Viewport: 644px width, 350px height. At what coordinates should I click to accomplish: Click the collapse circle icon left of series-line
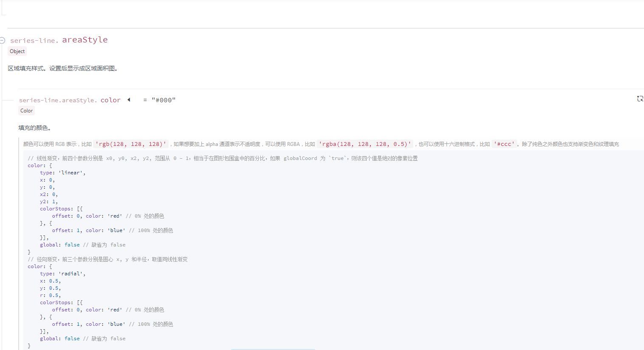coord(3,40)
